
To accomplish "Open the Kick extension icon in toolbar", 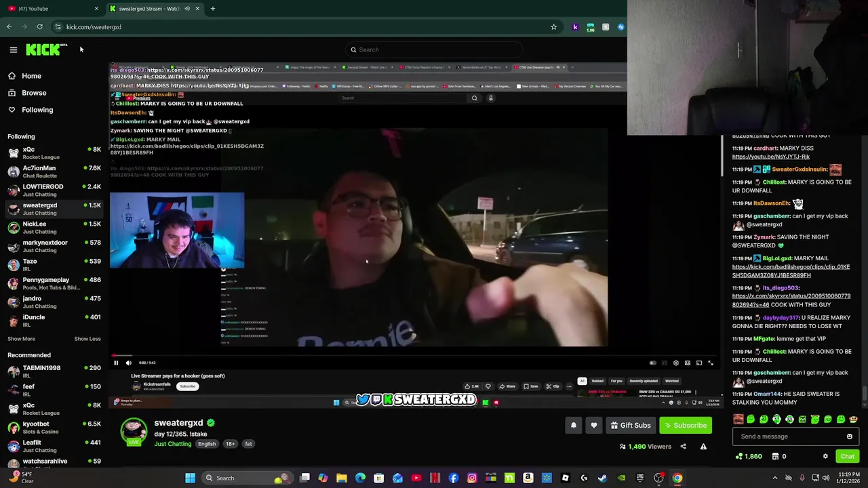I will 575,27.
